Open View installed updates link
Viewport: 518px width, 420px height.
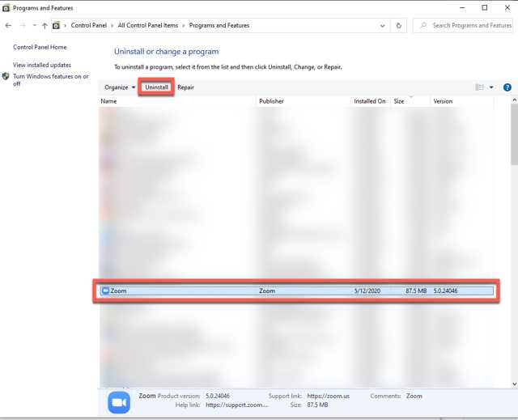point(42,65)
